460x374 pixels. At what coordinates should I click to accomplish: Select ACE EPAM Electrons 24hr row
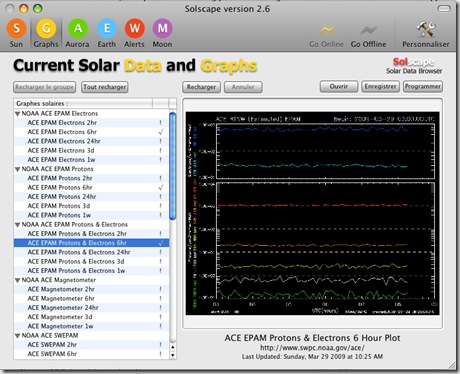[x=91, y=141]
